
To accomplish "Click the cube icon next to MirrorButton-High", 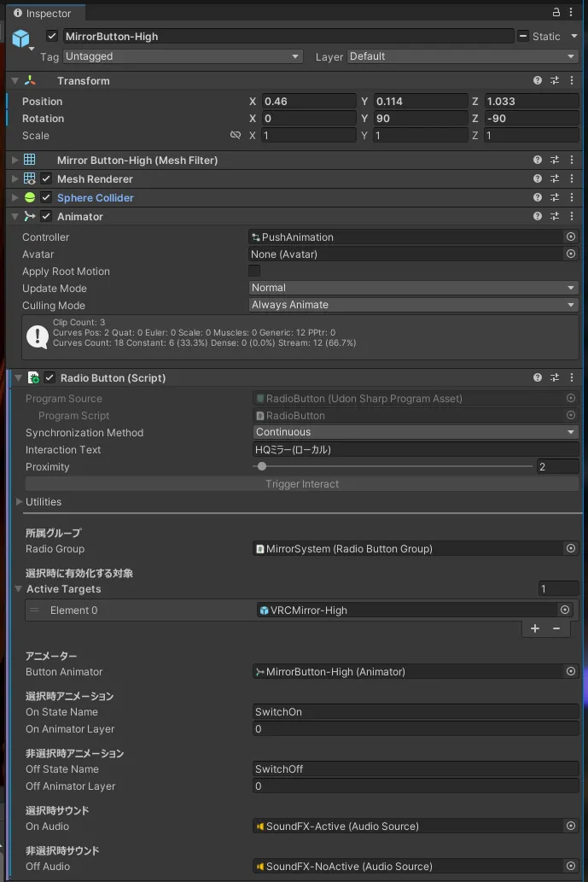I will pos(19,37).
